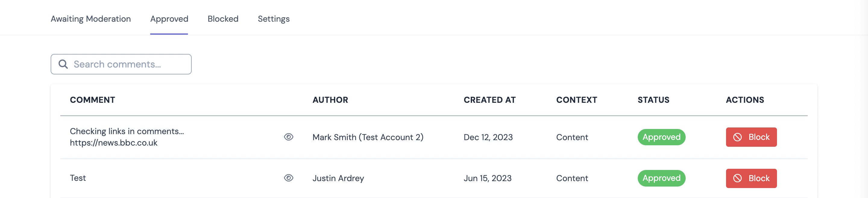Click block icon on Justin Ardrey's comment
Screen dimensions: 868x198
(x=737, y=178)
